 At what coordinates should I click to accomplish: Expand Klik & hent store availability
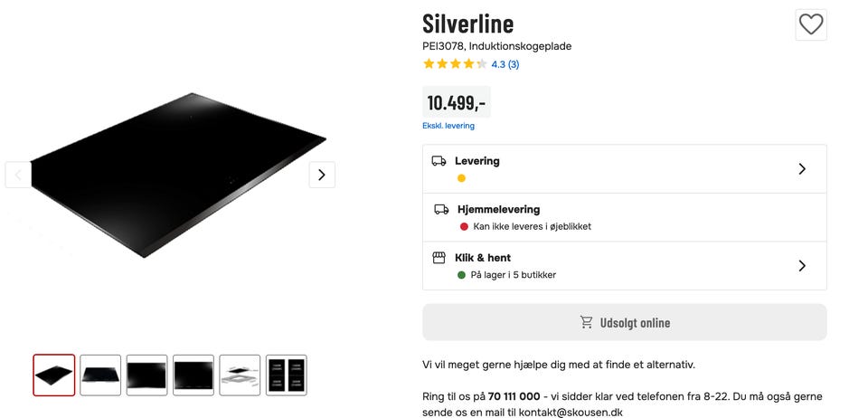(801, 266)
